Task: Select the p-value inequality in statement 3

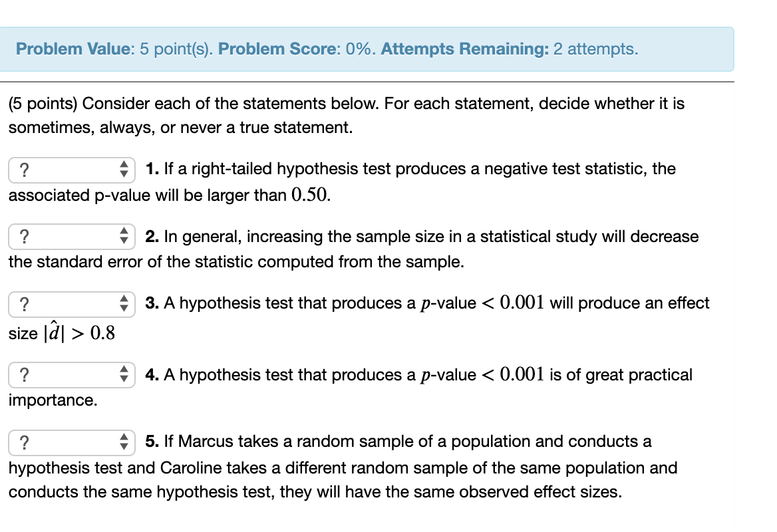Action: (x=484, y=303)
